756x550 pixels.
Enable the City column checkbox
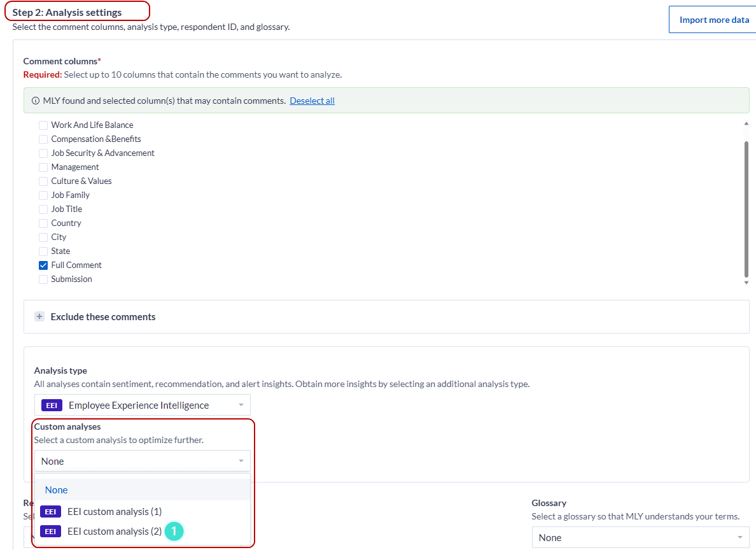click(x=43, y=237)
